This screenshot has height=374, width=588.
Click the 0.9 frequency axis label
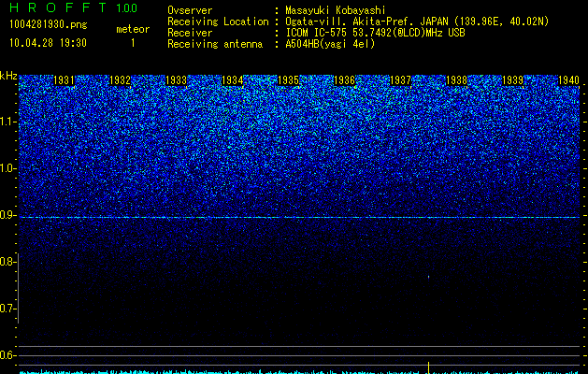[8, 215]
